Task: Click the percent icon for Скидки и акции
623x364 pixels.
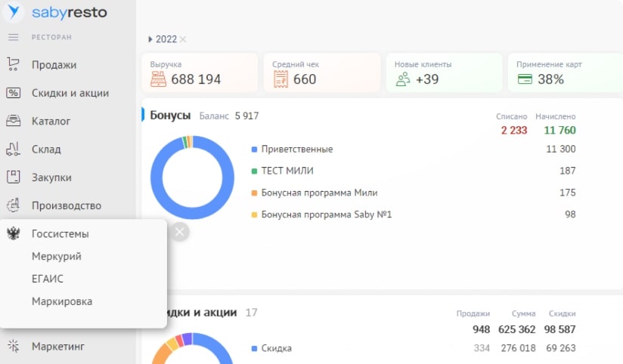Action: [13, 93]
